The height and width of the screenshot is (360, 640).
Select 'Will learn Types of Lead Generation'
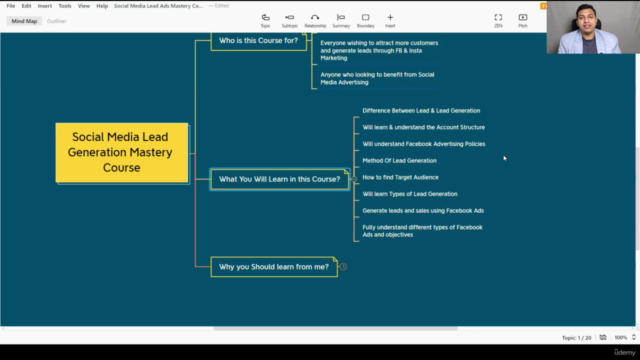point(410,194)
